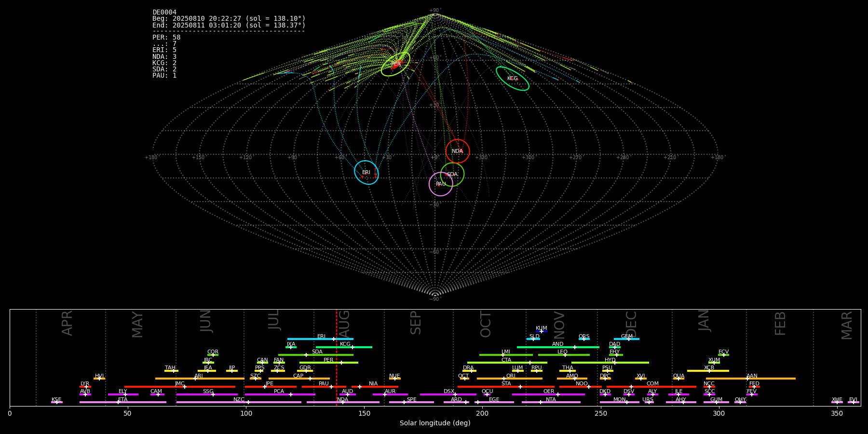Image resolution: width=868 pixels, height=434 pixels.
Task: Select the SLD shower bar in the timeline
Action: tap(533, 339)
